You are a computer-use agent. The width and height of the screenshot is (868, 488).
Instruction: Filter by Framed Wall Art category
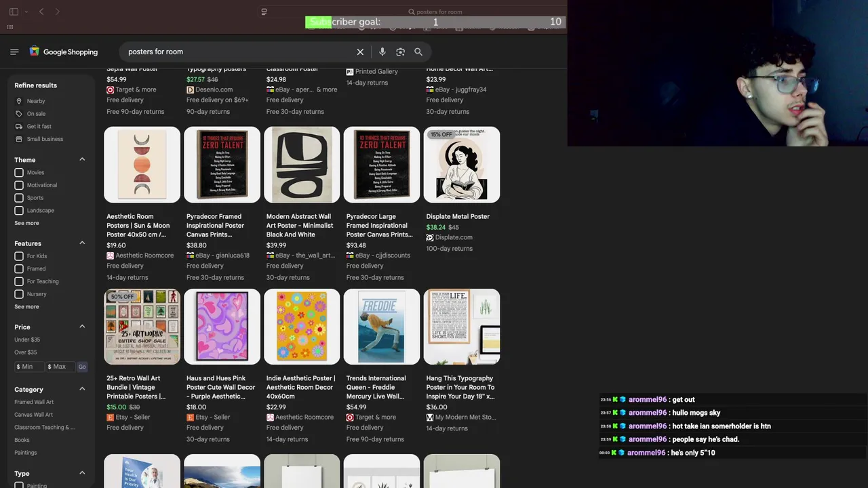pyautogui.click(x=34, y=402)
